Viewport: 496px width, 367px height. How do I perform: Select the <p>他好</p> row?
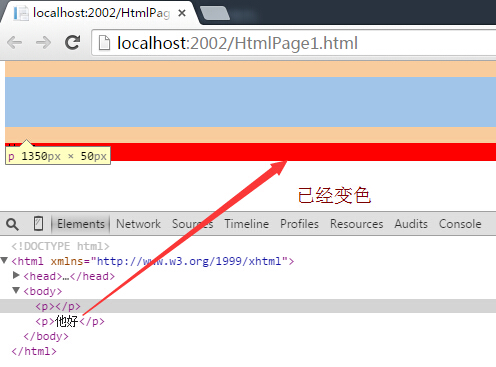coord(70,321)
